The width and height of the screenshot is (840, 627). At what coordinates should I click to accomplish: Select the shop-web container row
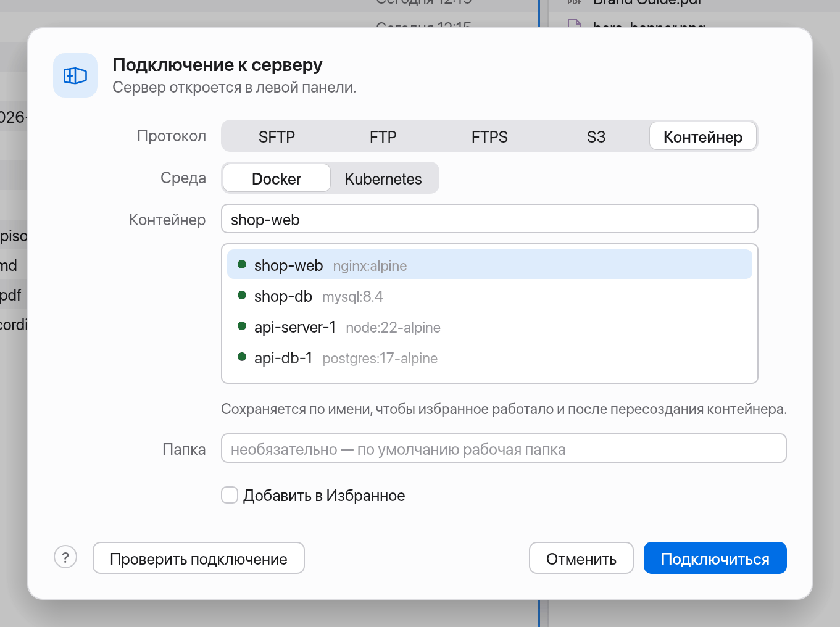pyautogui.click(x=489, y=265)
